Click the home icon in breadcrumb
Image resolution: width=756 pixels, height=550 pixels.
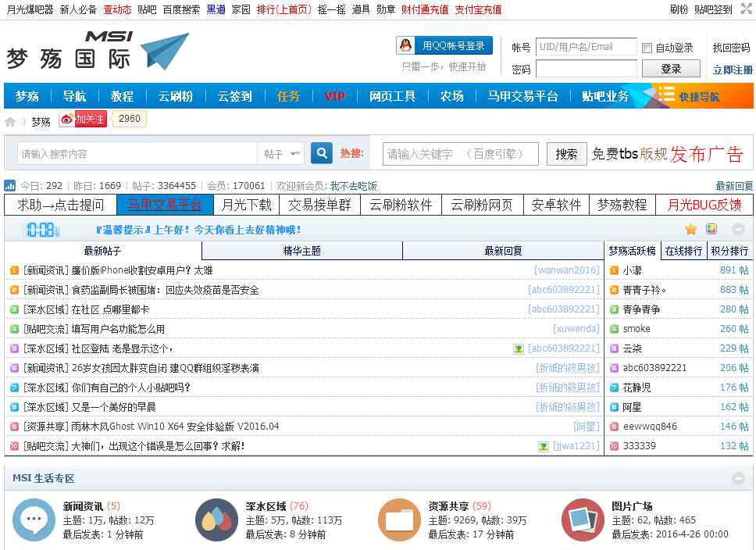tap(10, 122)
